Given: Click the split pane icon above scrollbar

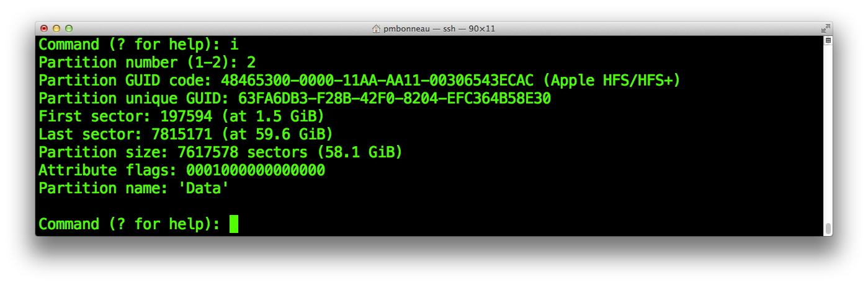Looking at the screenshot, I should pos(828,40).
